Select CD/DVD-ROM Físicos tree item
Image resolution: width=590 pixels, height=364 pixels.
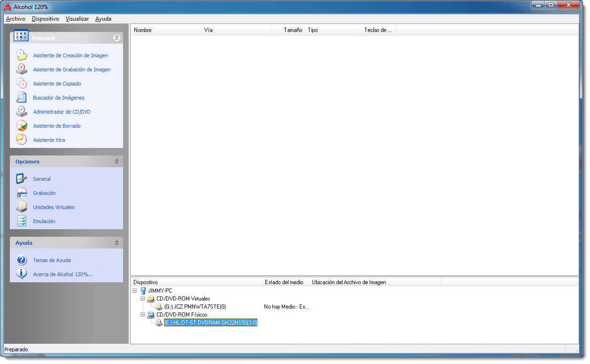click(182, 315)
